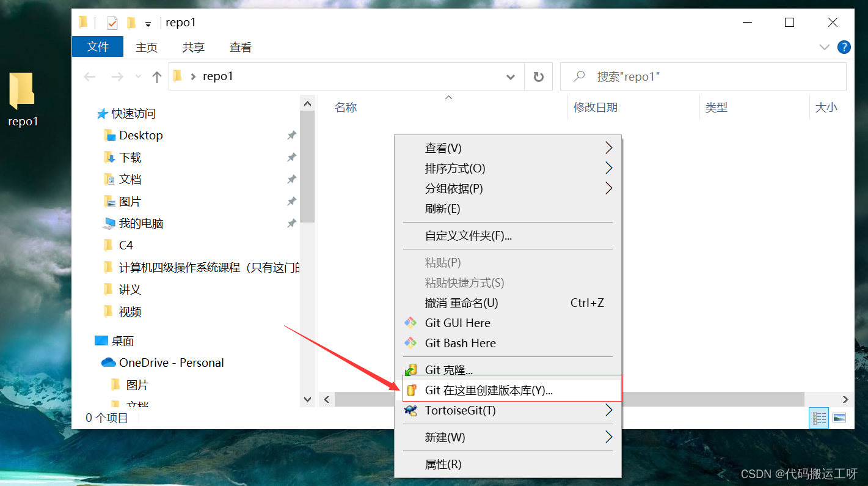
Task: Select OneDrive - Personal in navigation pane
Action: tap(172, 363)
